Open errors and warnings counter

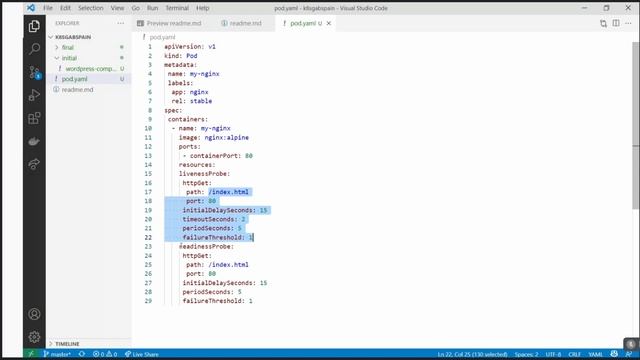click(105, 354)
